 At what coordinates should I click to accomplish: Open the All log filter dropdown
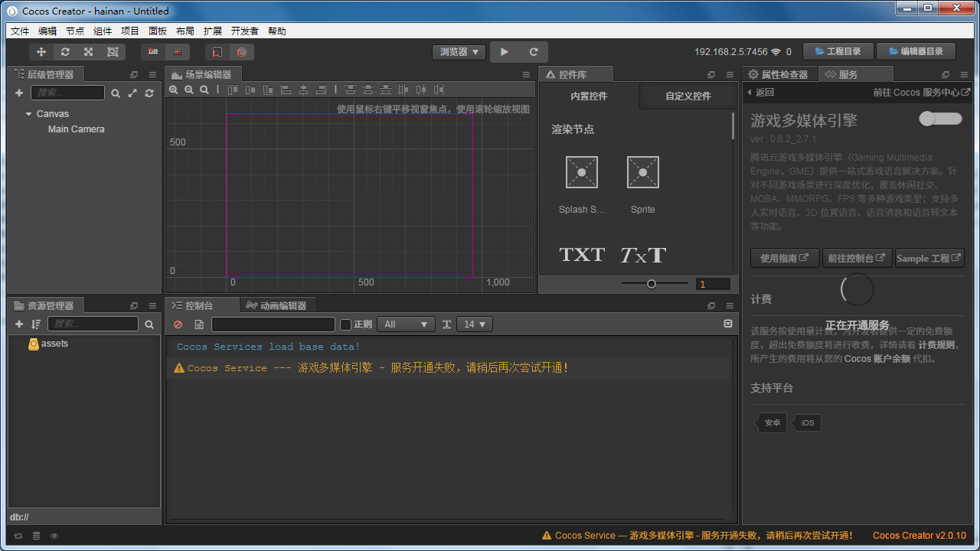[407, 324]
